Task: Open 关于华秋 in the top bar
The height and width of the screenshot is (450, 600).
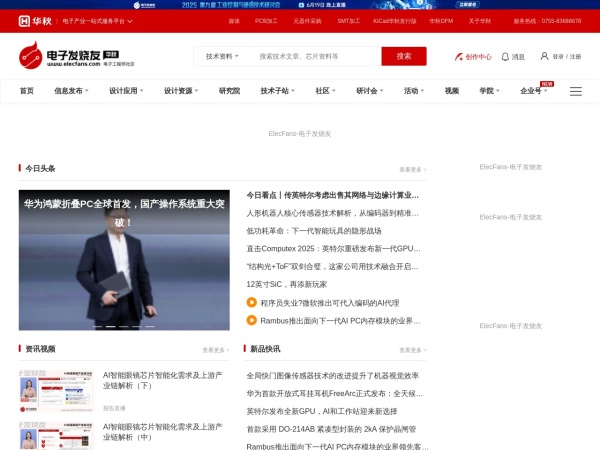Action: pos(480,21)
